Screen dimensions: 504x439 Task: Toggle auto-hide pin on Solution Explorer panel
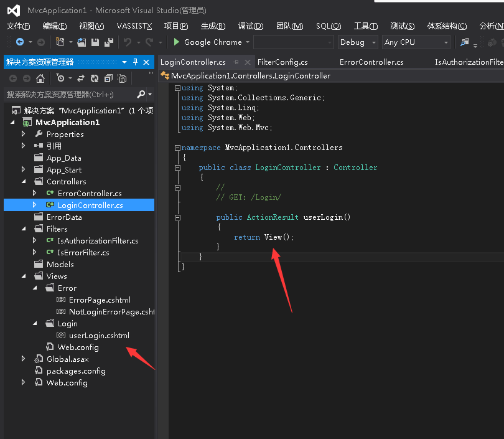point(135,62)
